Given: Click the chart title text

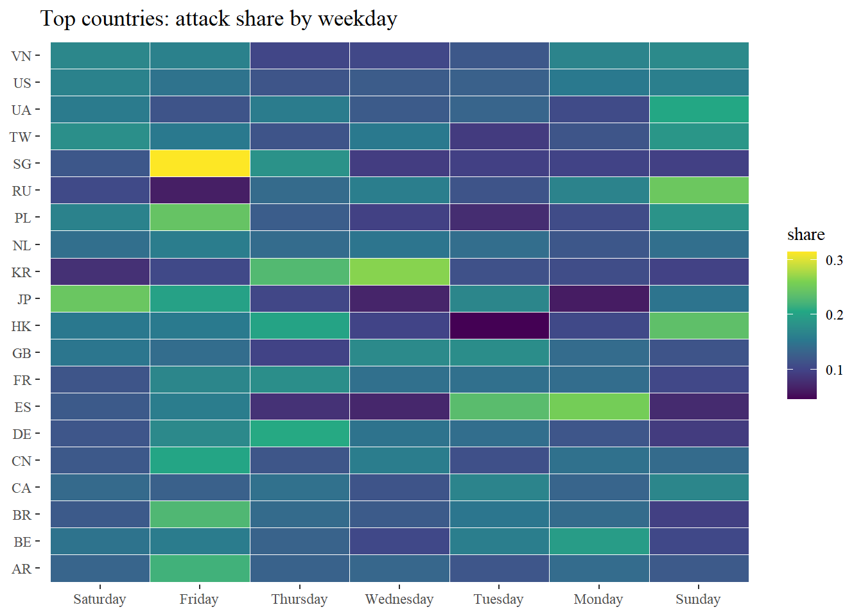Looking at the screenshot, I should point(218,19).
